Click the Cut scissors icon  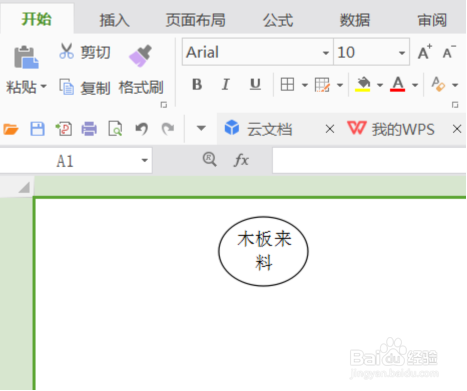point(66,51)
